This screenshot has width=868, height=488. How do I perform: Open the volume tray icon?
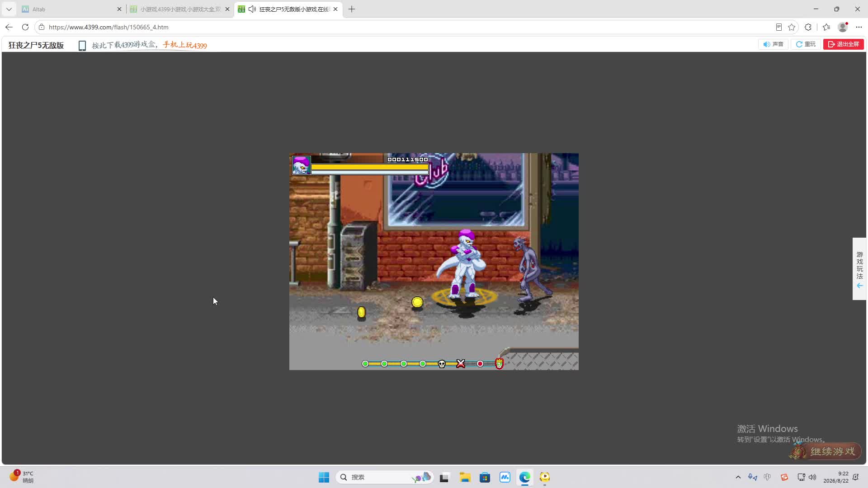(x=812, y=477)
